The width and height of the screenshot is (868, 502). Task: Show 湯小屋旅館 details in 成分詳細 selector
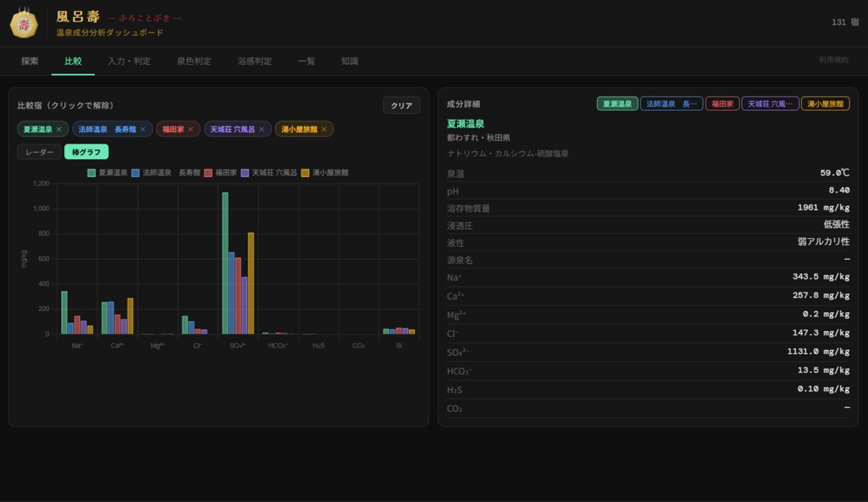pyautogui.click(x=825, y=104)
